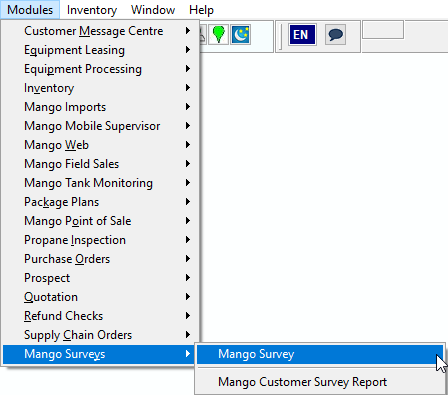448x395 pixels.
Task: Click the empty toolbar field beside chat icon
Action: (383, 30)
